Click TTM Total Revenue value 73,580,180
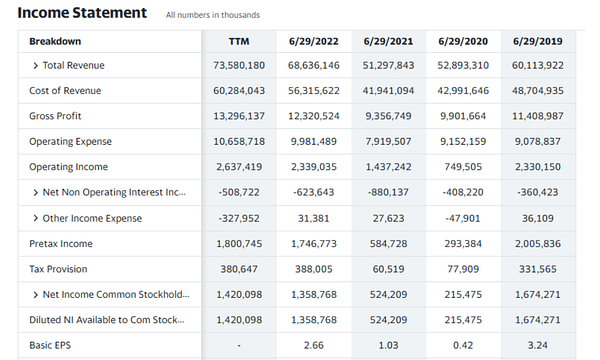Viewport: 600px width, 360px height. 239,65
